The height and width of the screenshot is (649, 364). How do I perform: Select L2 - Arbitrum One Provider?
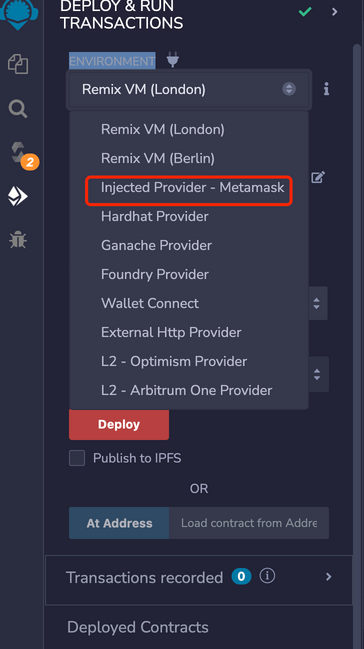click(187, 390)
